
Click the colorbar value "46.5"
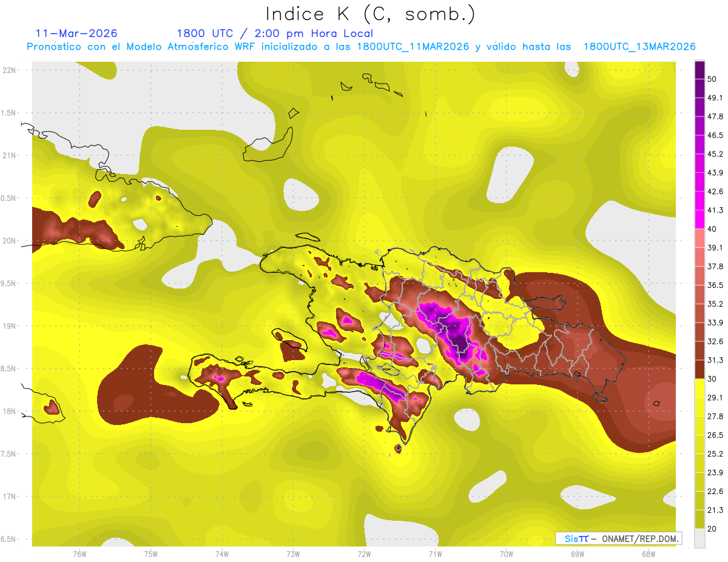[x=715, y=135]
